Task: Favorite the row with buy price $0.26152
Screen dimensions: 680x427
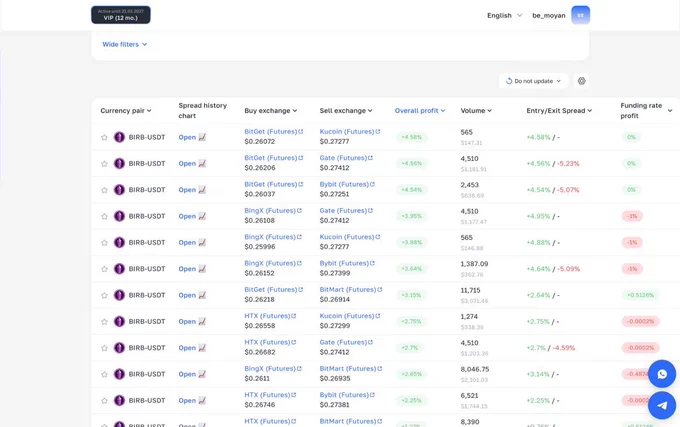Action: click(x=104, y=269)
